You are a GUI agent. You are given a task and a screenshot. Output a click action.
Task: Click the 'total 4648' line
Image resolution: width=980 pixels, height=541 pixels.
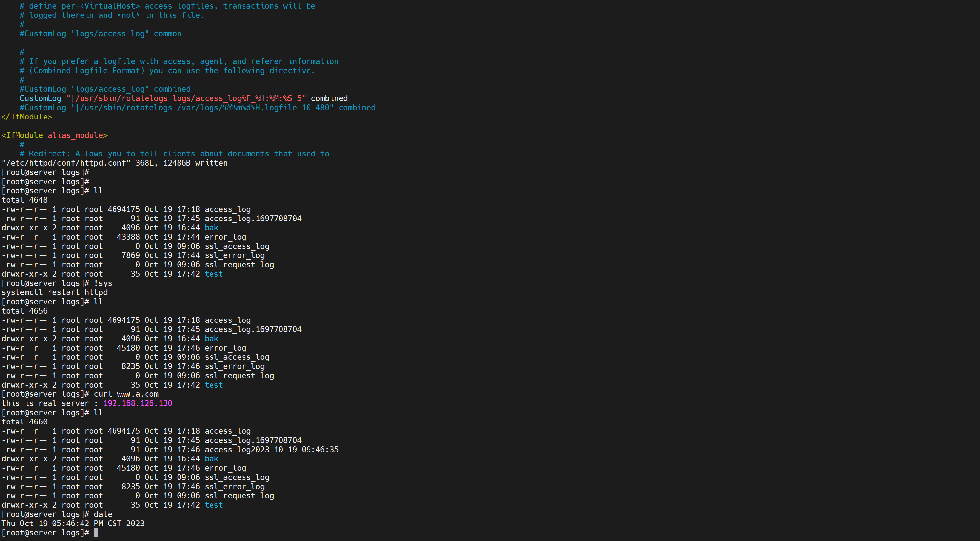(x=24, y=200)
